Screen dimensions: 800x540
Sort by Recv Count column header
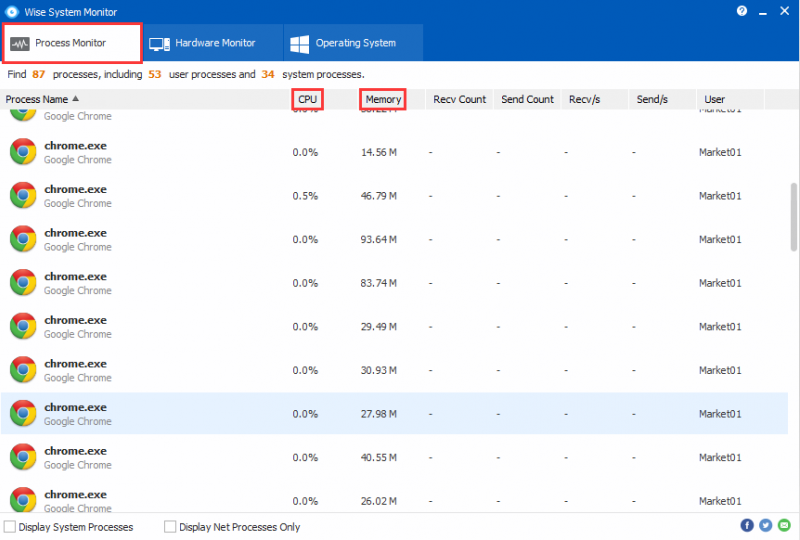tap(459, 100)
